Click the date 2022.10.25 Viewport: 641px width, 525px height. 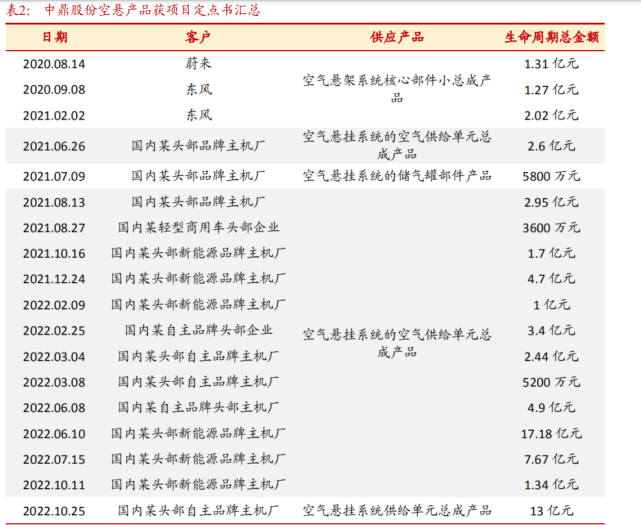54,512
